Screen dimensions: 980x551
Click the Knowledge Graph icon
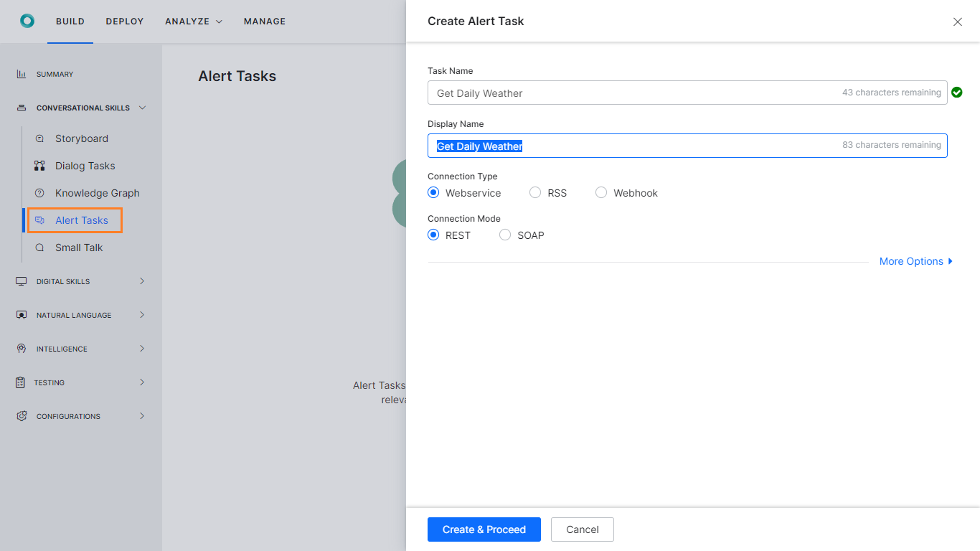click(x=40, y=193)
